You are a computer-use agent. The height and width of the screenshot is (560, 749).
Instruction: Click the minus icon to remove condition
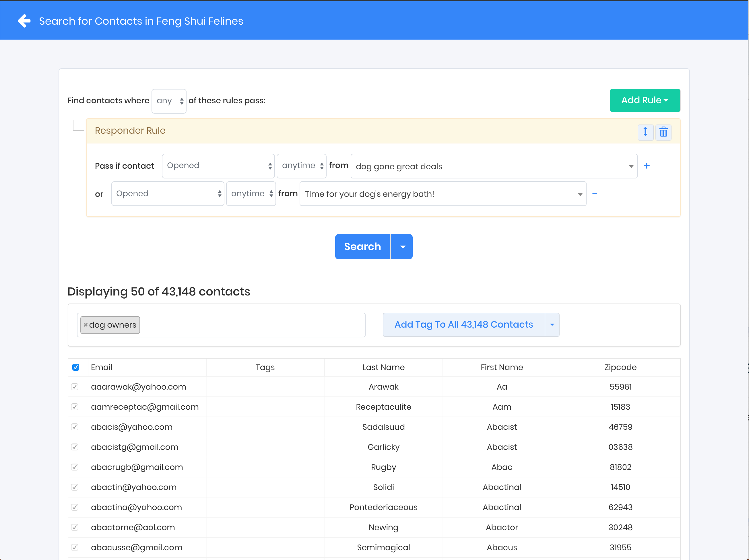(x=595, y=194)
